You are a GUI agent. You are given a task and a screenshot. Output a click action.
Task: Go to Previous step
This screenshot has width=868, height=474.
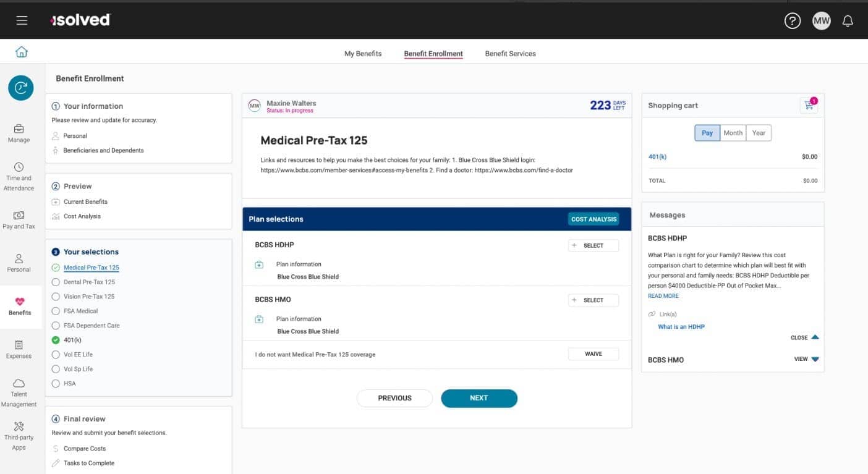click(394, 398)
